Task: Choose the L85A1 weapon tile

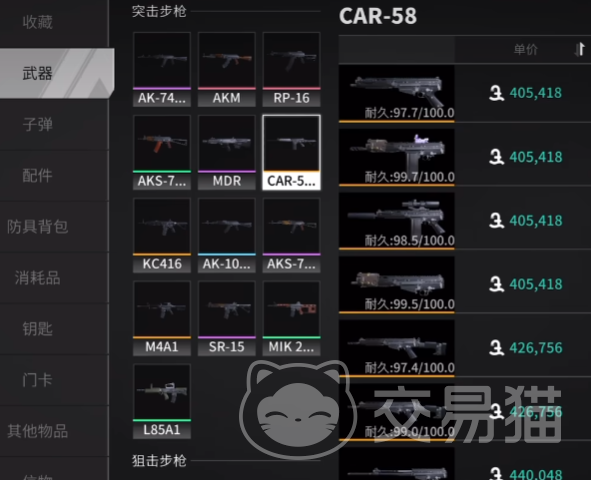Action: coord(162,401)
